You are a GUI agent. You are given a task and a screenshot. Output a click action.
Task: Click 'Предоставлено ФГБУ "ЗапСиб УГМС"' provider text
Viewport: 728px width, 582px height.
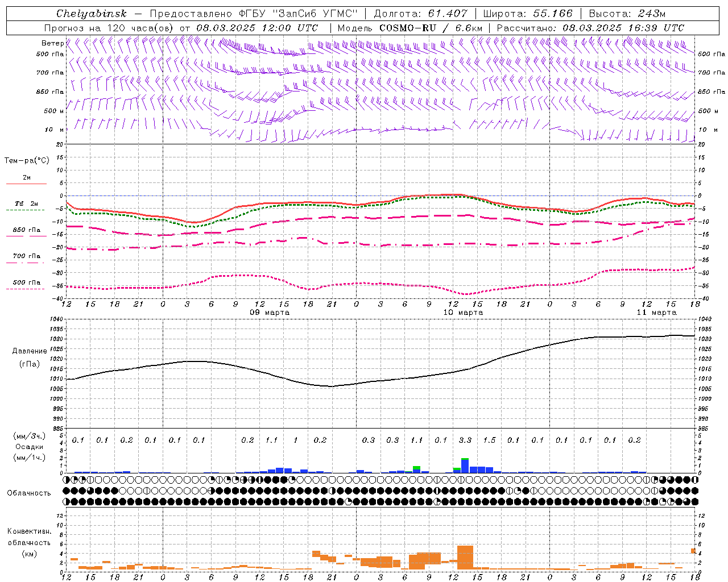[x=253, y=14]
